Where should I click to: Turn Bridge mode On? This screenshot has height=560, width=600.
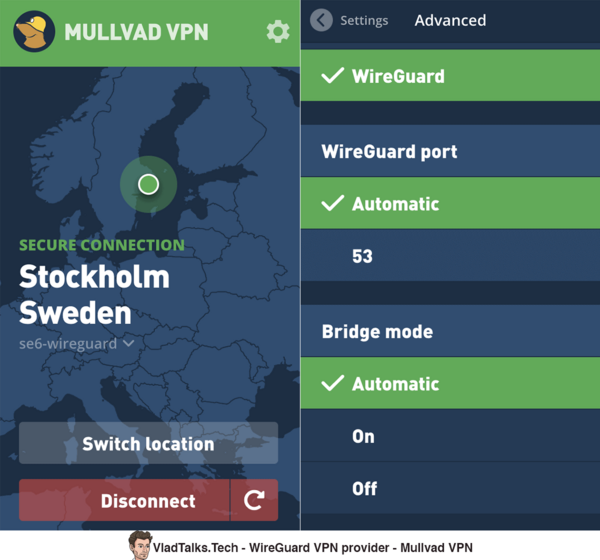click(x=450, y=435)
